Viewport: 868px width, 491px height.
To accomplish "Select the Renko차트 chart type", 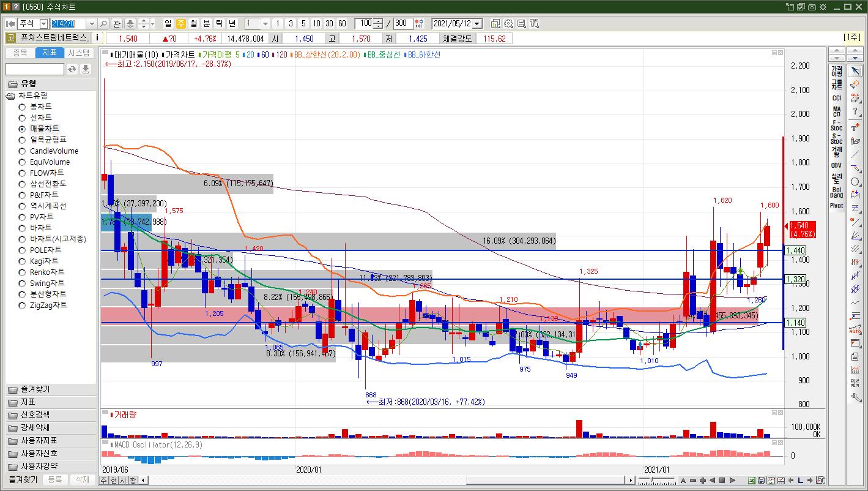I will coord(41,272).
